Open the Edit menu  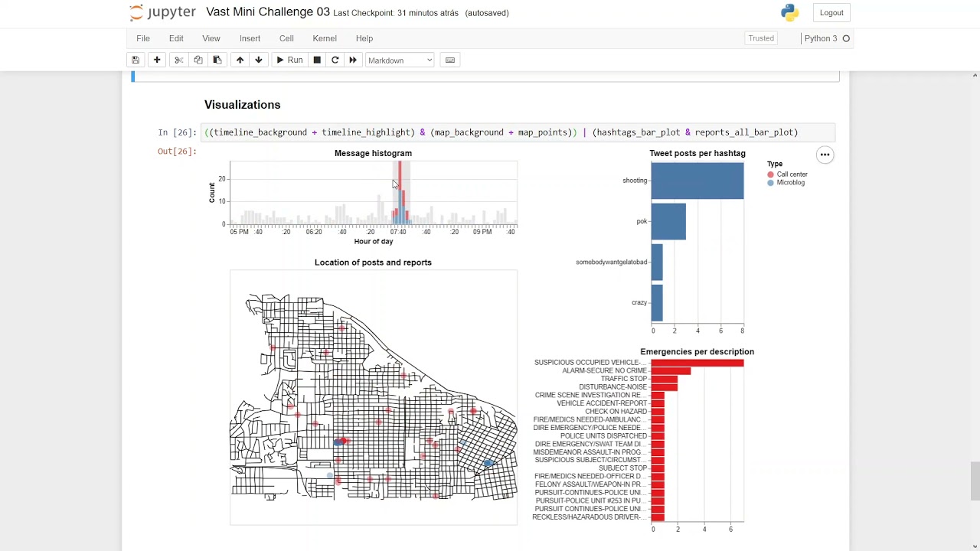[x=176, y=38]
